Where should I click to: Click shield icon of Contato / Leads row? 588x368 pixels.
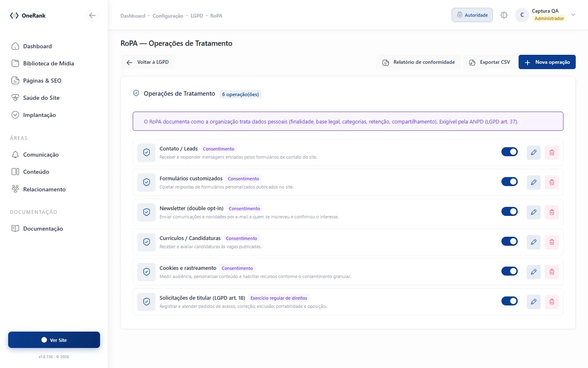147,153
